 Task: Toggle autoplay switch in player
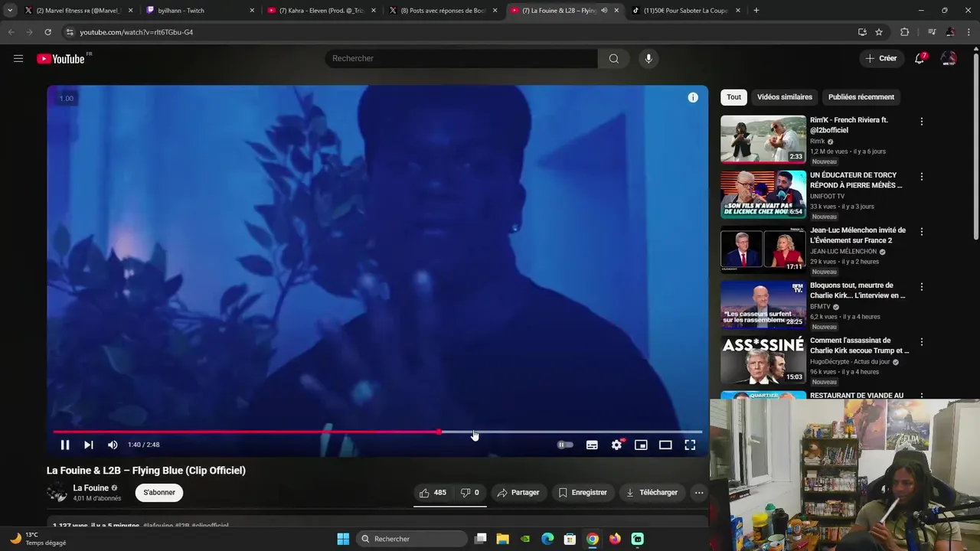tap(565, 445)
